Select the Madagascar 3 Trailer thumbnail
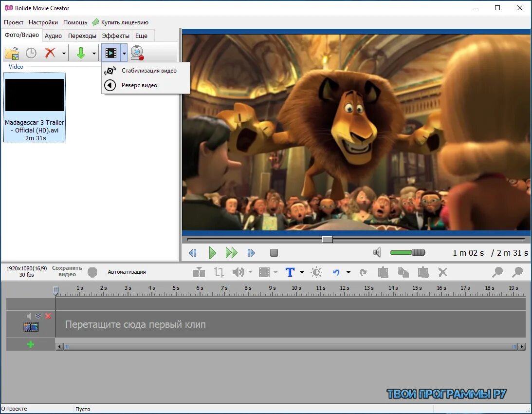The width and height of the screenshot is (532, 414). pos(34,94)
